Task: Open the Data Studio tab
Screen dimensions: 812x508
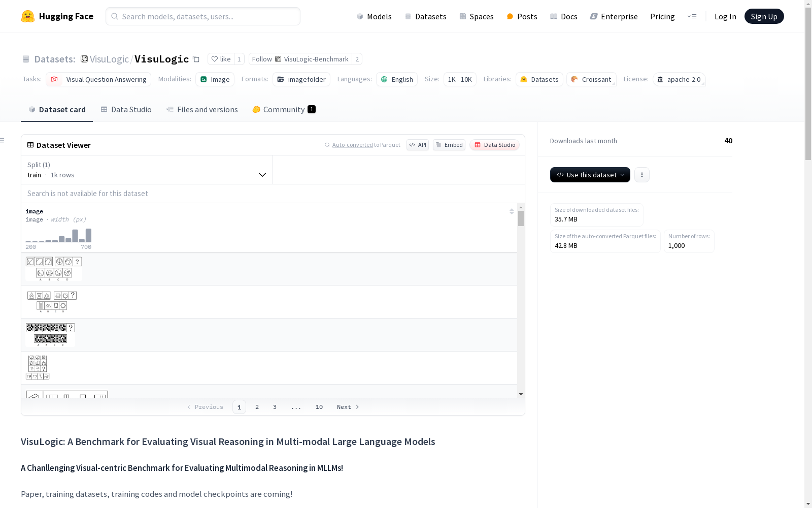Action: [x=126, y=110]
